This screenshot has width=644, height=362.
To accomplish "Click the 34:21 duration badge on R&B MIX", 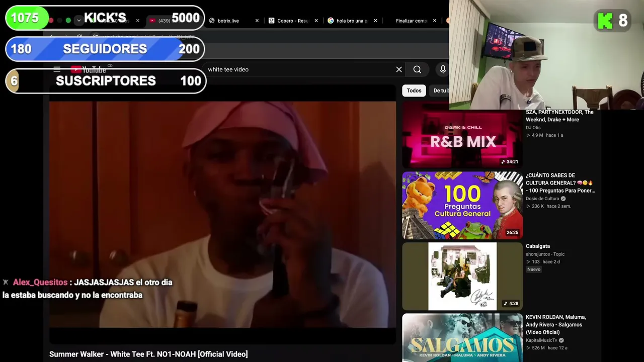I will point(510,162).
